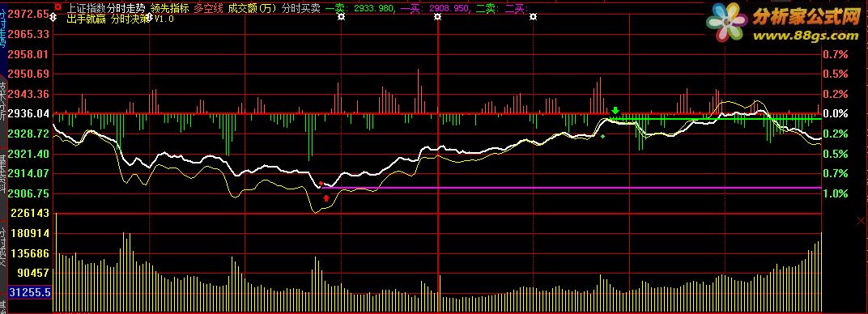Select the 多空线 indicator label

[208, 8]
